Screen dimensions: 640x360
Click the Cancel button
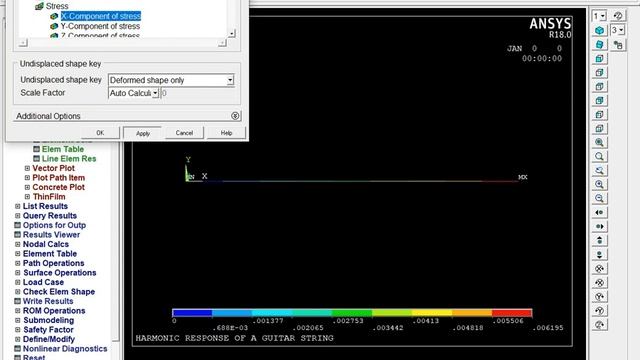(184, 133)
